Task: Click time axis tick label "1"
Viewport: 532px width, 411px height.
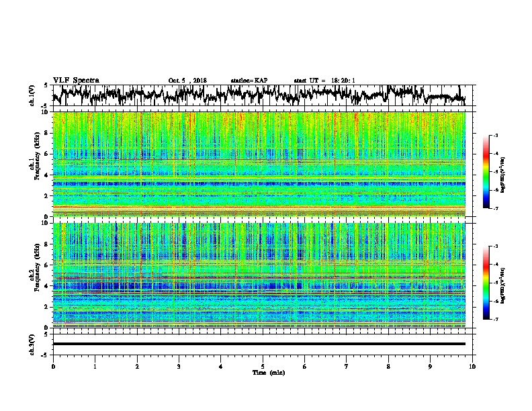Action: coord(95,367)
